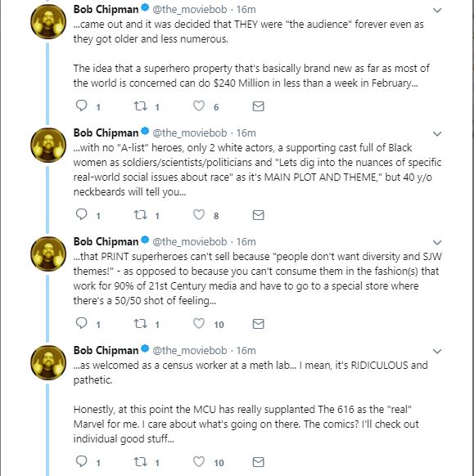Screen dimensions: 474x476
Task: Open Bob Chipman's avatar on the meth lab tweet
Action: [x=48, y=362]
